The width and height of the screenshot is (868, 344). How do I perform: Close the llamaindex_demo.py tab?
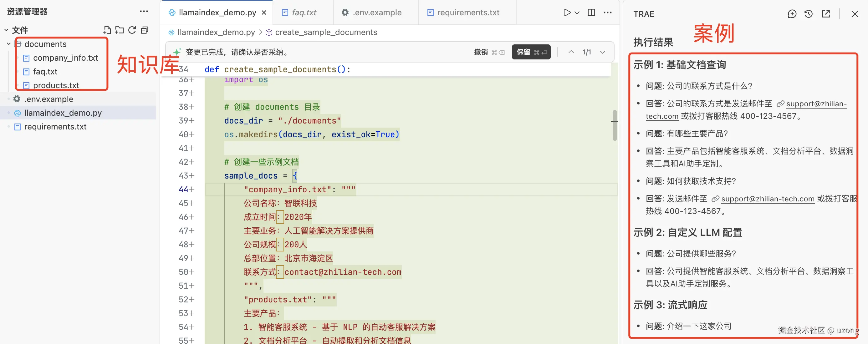264,13
